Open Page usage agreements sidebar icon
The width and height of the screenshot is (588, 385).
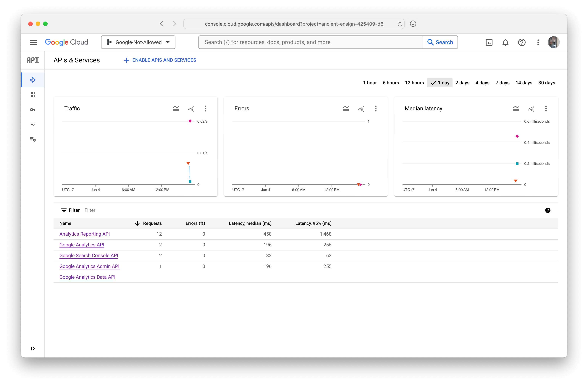(x=33, y=139)
